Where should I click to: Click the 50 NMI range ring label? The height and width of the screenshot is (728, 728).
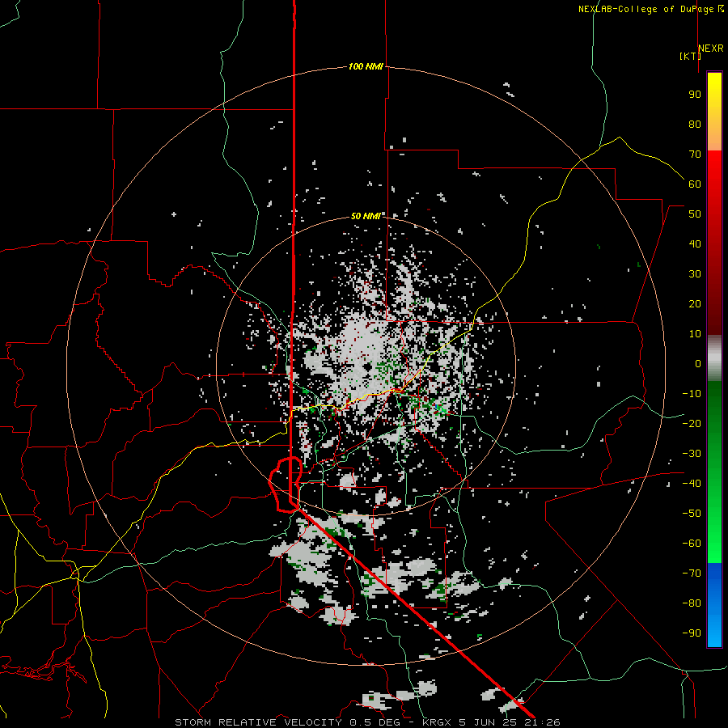tap(366, 216)
